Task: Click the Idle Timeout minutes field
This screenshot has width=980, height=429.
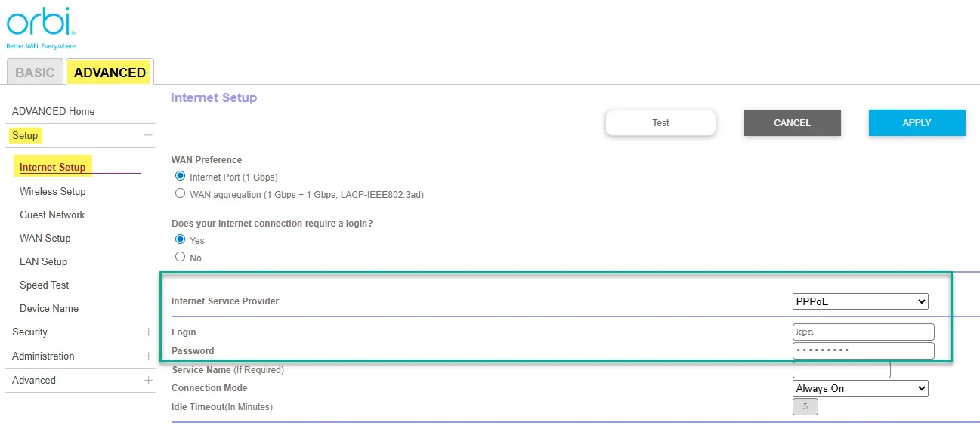Action: [805, 406]
